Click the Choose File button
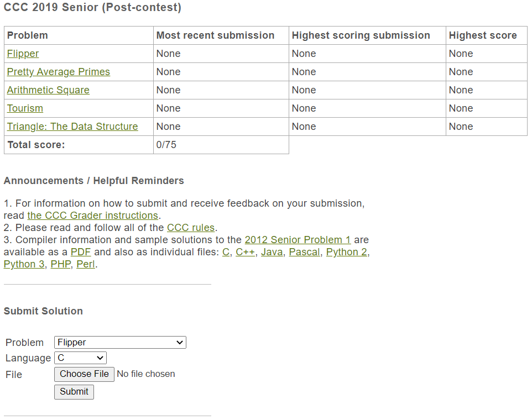The height and width of the screenshot is (420, 532). [84, 374]
